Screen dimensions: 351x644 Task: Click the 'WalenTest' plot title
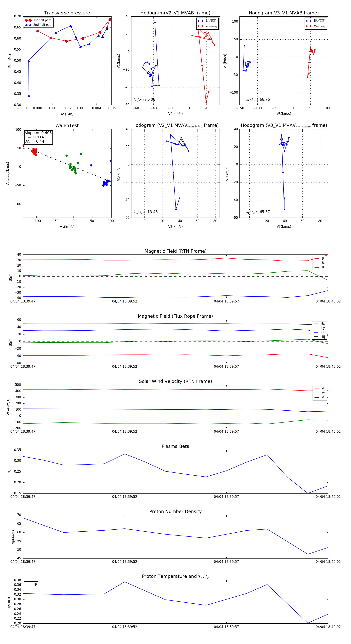point(67,125)
